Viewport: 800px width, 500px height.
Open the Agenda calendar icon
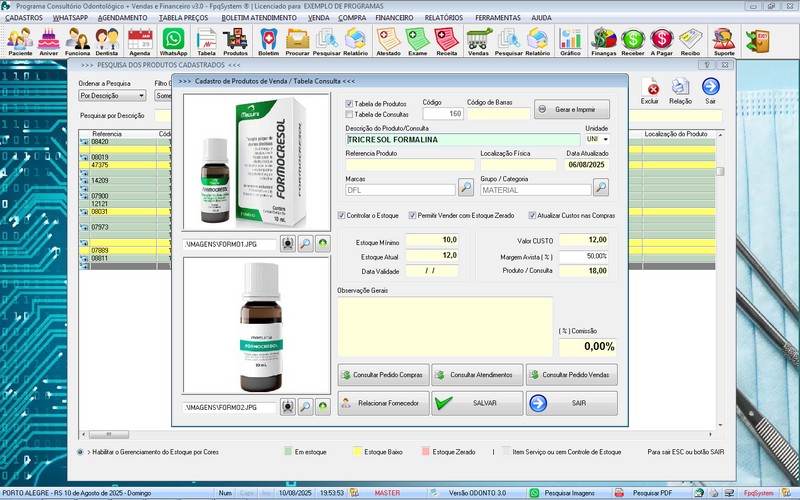140,41
